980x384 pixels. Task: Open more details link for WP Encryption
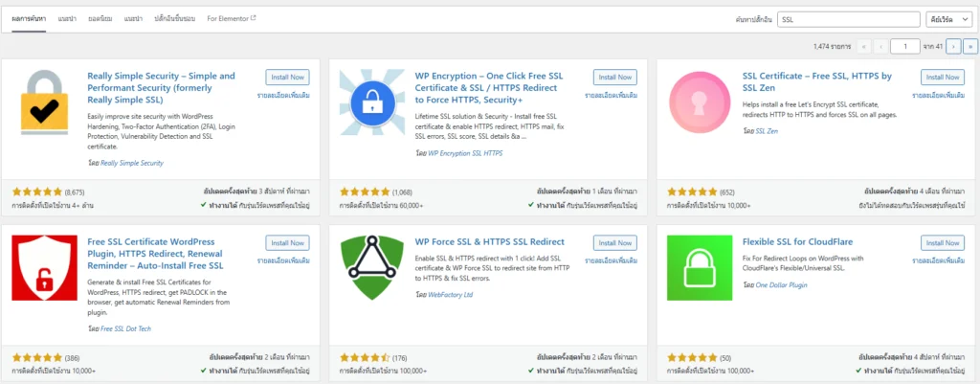(612, 95)
